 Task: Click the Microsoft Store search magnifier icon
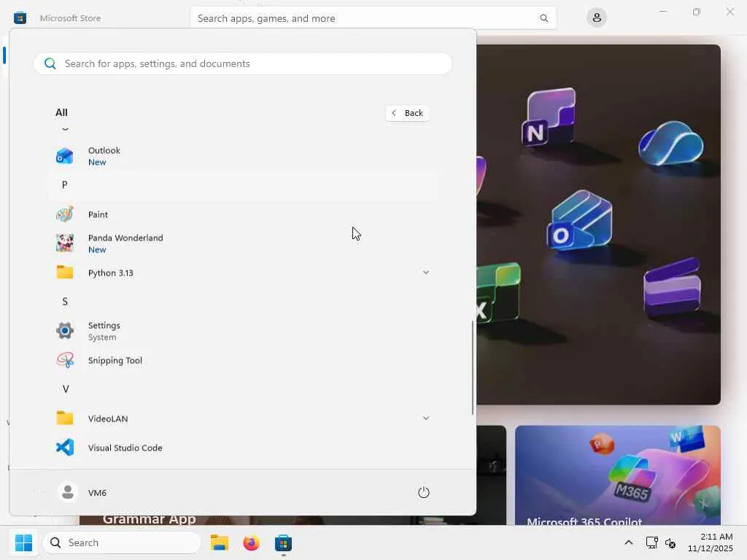[543, 18]
